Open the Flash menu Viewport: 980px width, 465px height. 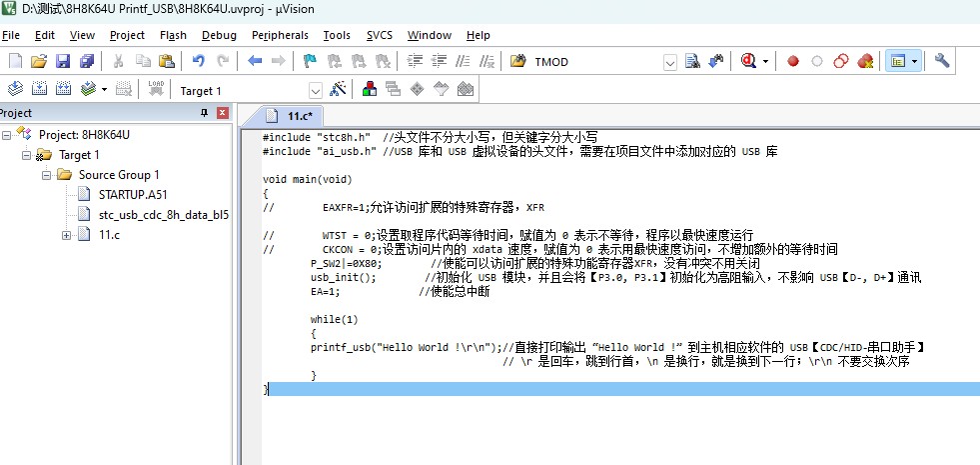point(173,35)
